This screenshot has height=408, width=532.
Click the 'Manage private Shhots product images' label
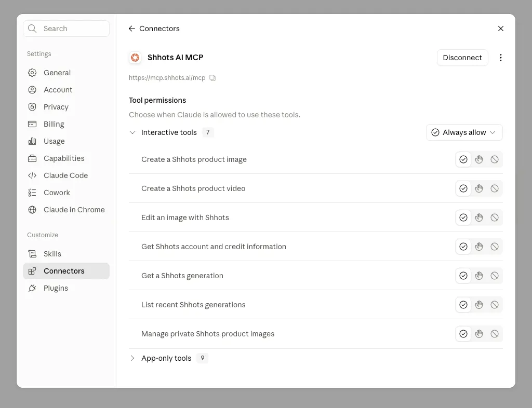(x=208, y=334)
